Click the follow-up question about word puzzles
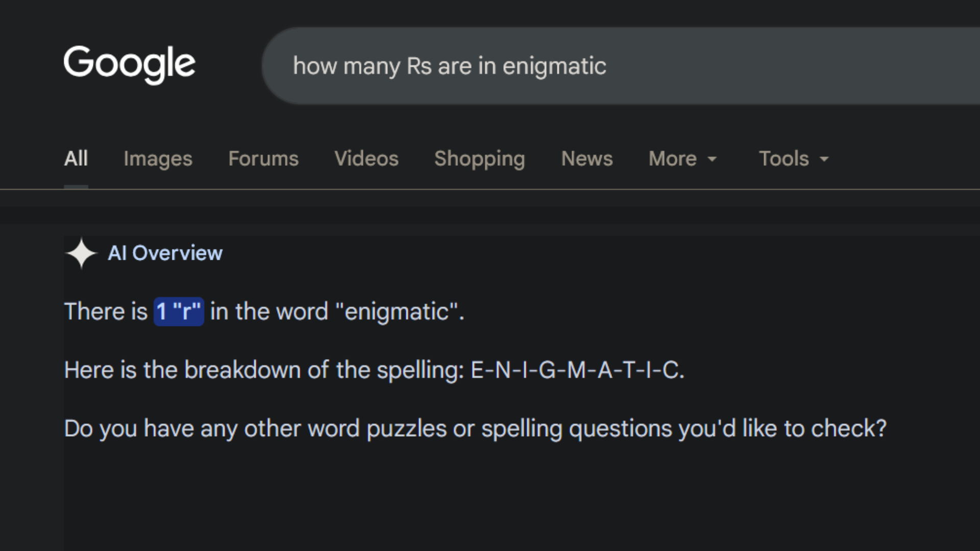 pyautogui.click(x=475, y=429)
